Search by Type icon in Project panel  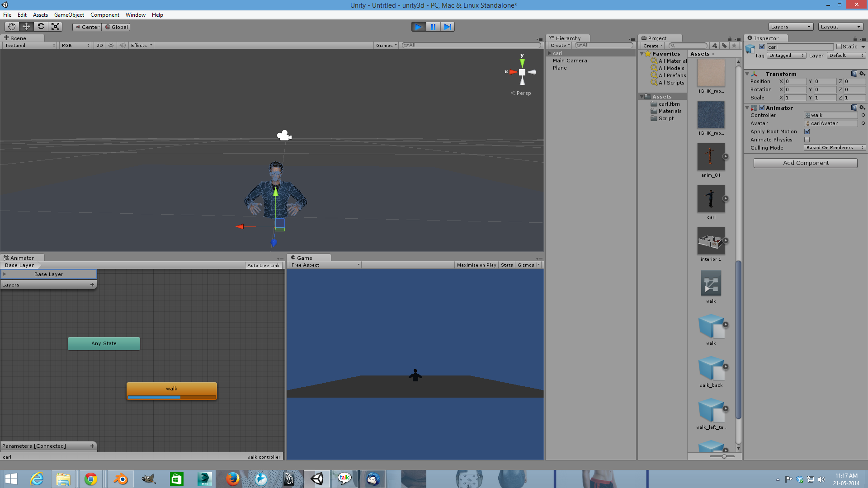click(x=715, y=46)
